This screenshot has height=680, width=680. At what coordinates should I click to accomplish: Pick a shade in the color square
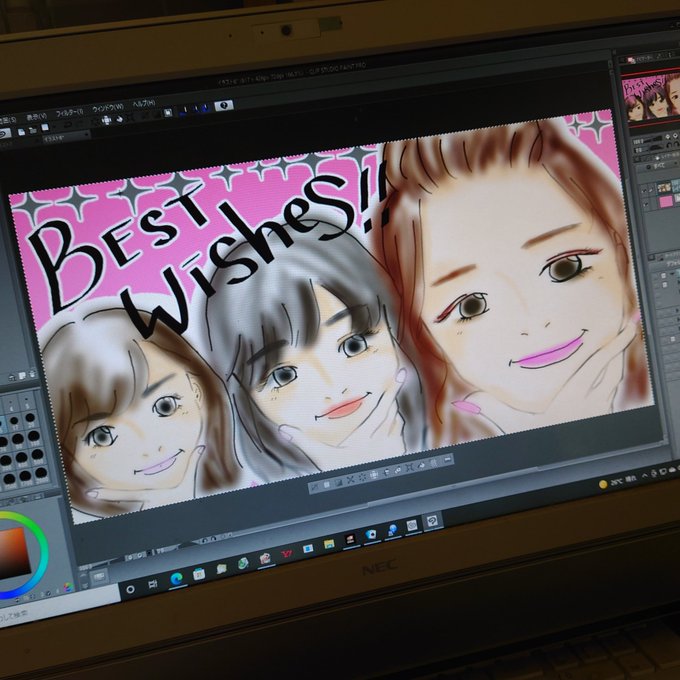click(15, 553)
